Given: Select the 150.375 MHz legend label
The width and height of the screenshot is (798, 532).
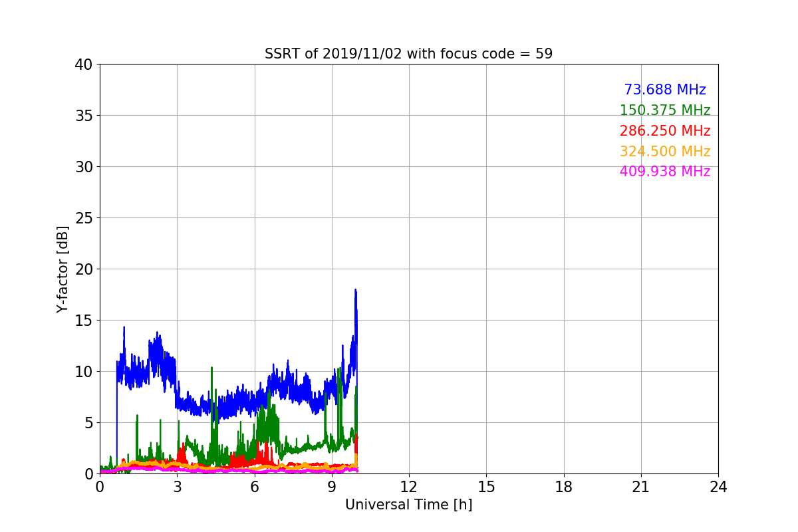Looking at the screenshot, I should 665,110.
